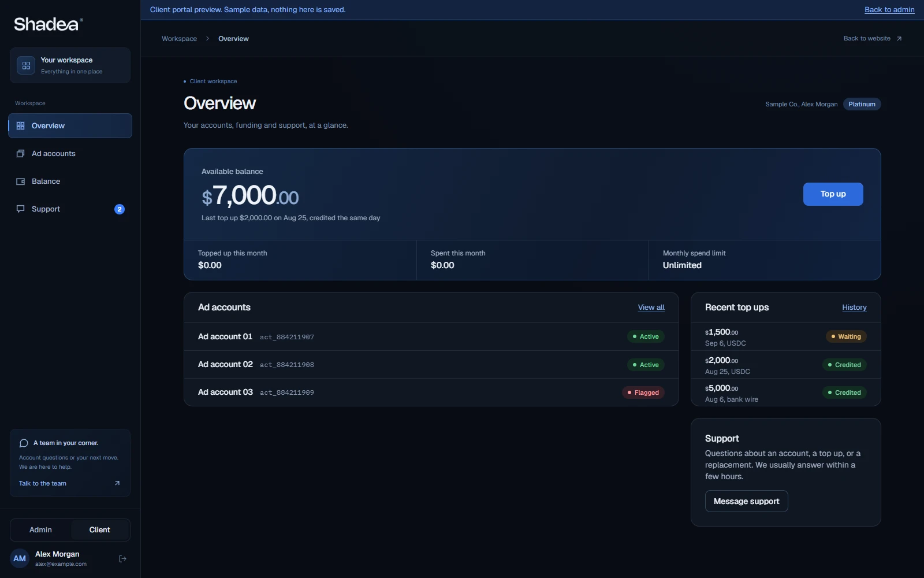This screenshot has width=924, height=578.
Task: Click the breadcrumb chevron after Workspace
Action: (x=207, y=39)
